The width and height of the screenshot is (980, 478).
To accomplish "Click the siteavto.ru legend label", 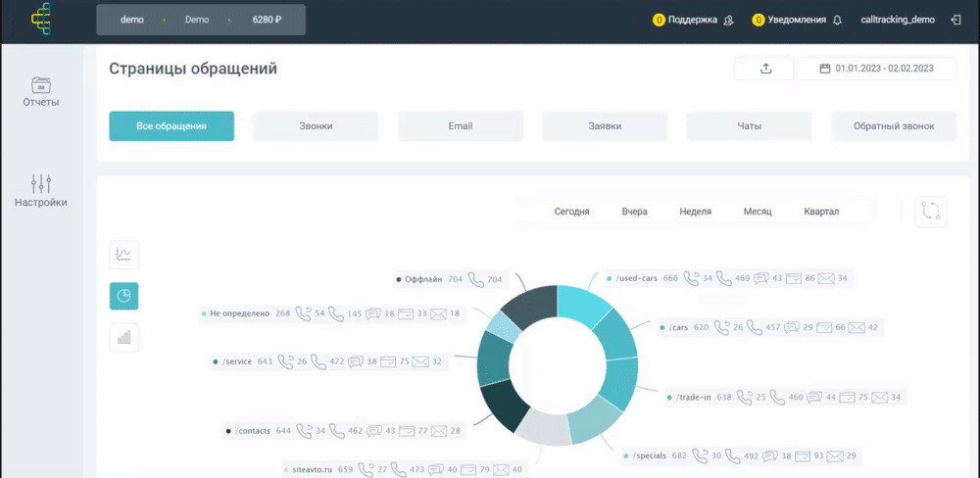I will (x=314, y=469).
